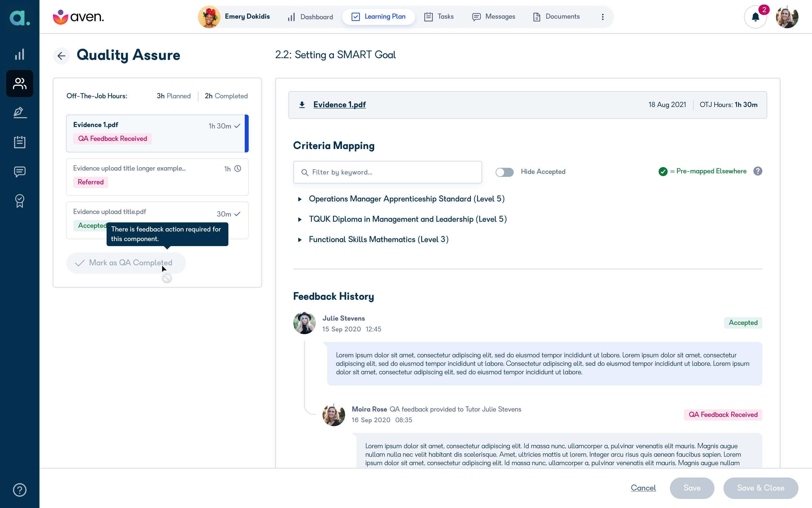
Task: Click Moira Rose avatar in feedback history
Action: click(334, 415)
